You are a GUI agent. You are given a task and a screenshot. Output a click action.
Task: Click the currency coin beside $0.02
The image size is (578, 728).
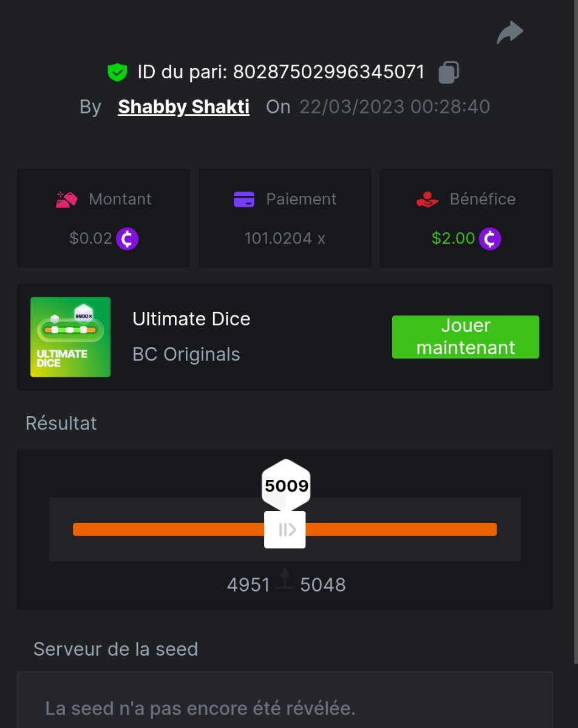(127, 238)
